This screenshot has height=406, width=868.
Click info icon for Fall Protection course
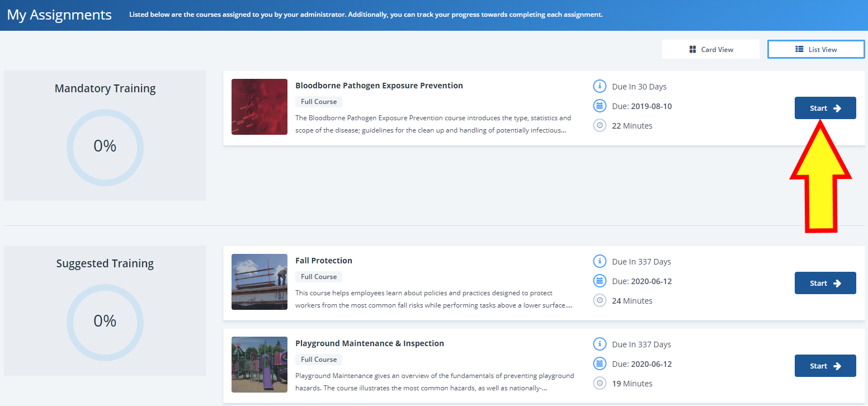600,261
